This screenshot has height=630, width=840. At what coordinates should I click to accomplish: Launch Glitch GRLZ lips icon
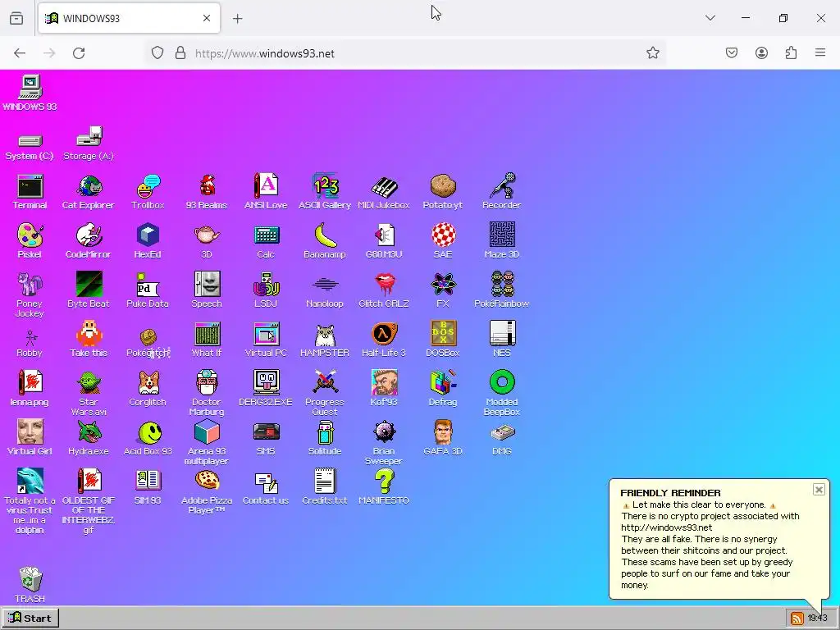click(384, 285)
